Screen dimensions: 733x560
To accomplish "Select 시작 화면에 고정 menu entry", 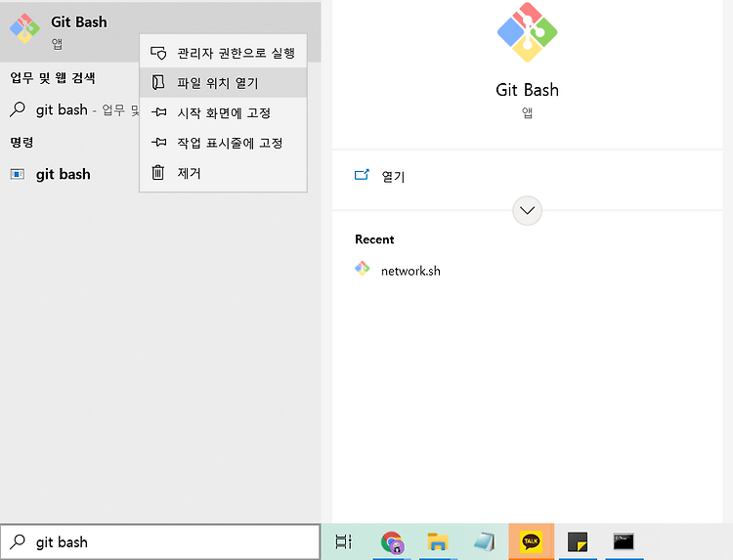I will pos(223,112).
